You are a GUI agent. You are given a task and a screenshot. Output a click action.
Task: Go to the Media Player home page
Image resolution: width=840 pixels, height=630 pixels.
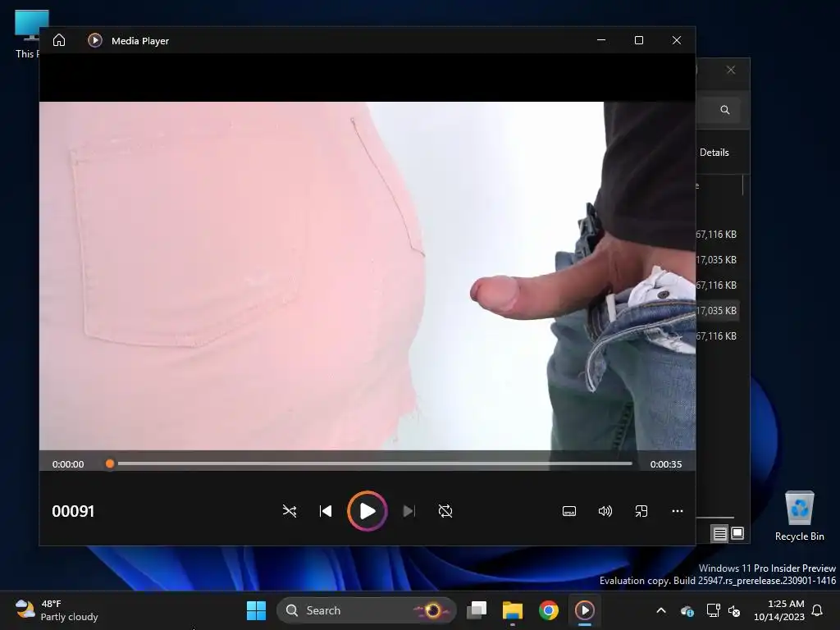coord(59,40)
